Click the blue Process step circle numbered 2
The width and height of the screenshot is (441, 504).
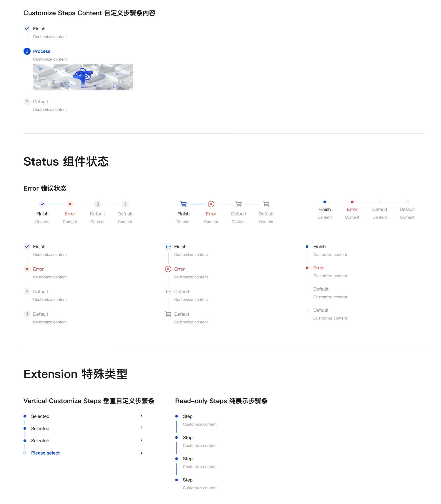(27, 51)
